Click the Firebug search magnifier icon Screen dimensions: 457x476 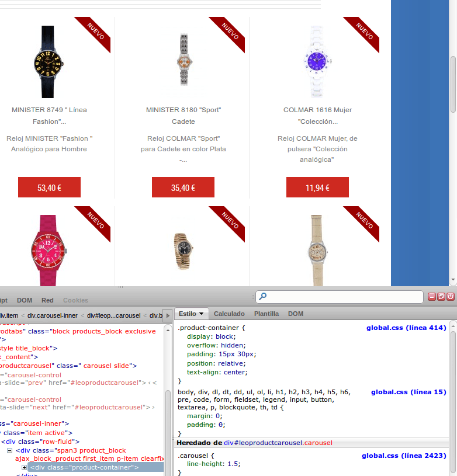point(263,296)
